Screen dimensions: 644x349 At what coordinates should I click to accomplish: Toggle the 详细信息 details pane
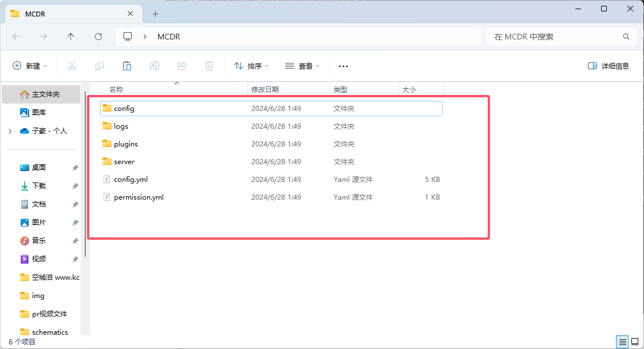(x=609, y=66)
